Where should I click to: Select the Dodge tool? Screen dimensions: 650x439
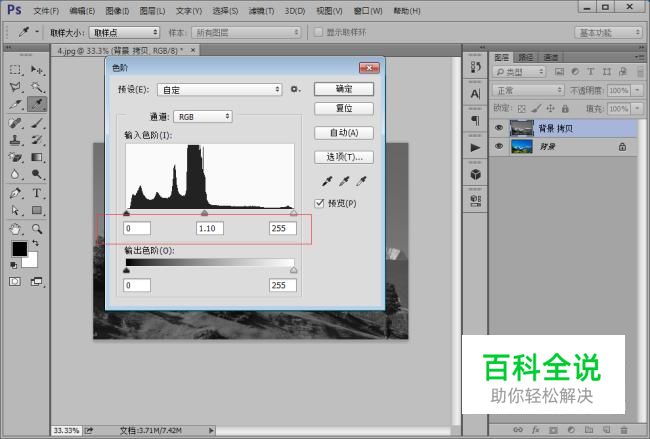(x=37, y=174)
